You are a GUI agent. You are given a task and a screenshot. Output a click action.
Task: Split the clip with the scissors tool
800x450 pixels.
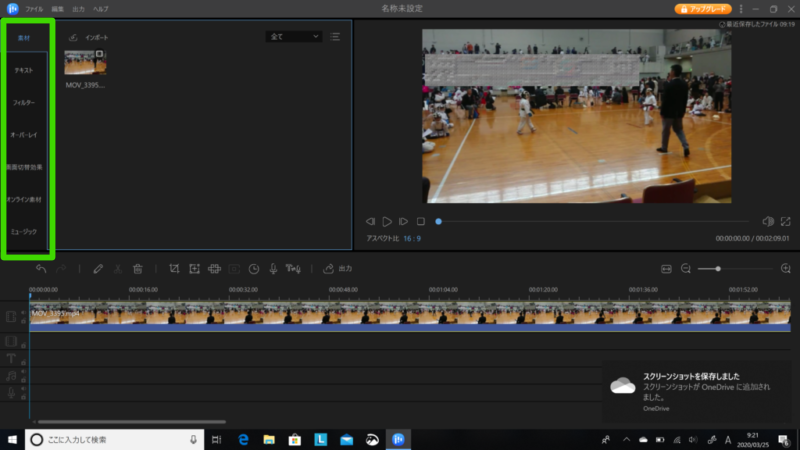pyautogui.click(x=118, y=269)
